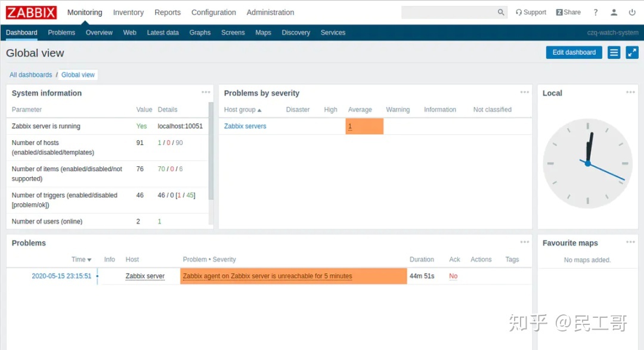Viewport: 644px width, 350px height.
Task: Follow the All dashboards breadcrumb
Action: pos(31,75)
